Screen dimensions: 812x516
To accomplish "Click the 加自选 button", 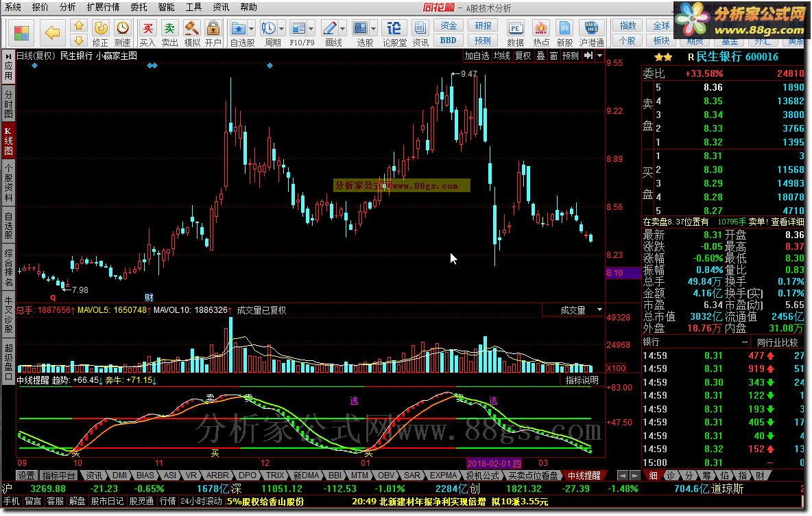I will tap(477, 56).
